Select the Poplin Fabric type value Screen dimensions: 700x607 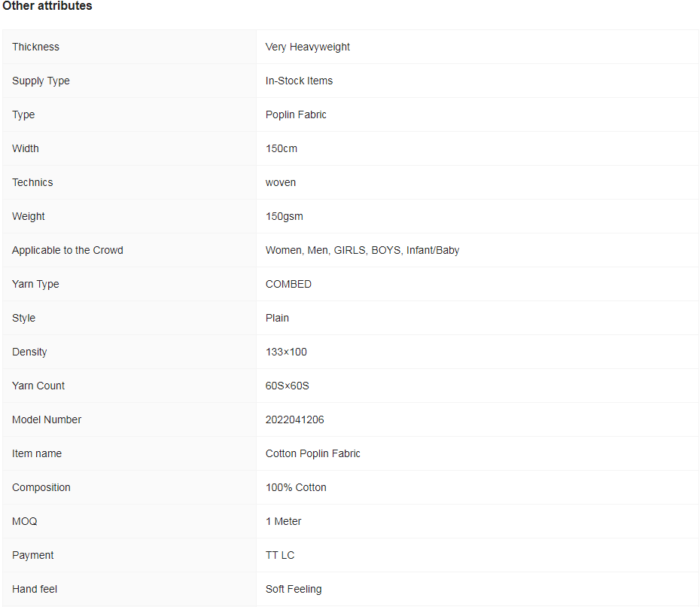click(x=296, y=114)
